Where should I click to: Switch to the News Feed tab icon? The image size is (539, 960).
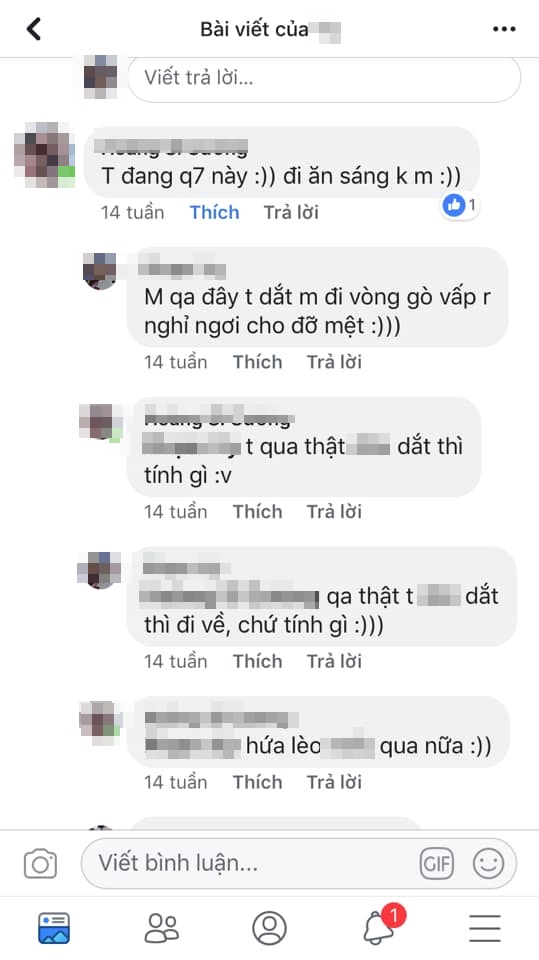click(54, 928)
